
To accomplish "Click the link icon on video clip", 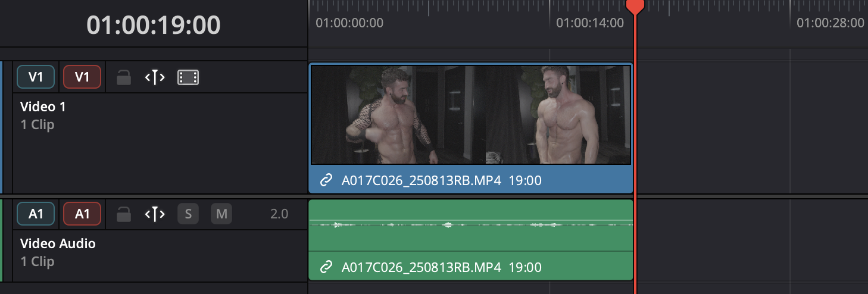I will point(326,180).
